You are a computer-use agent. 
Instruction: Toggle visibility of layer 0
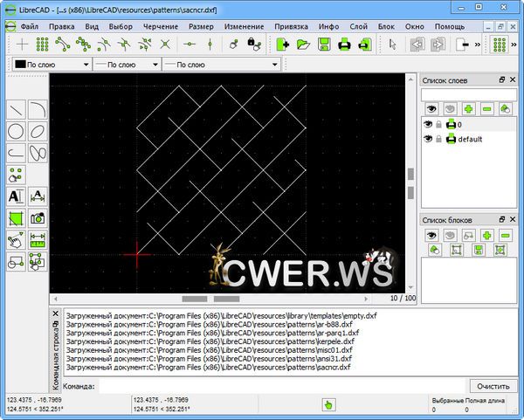coord(429,125)
